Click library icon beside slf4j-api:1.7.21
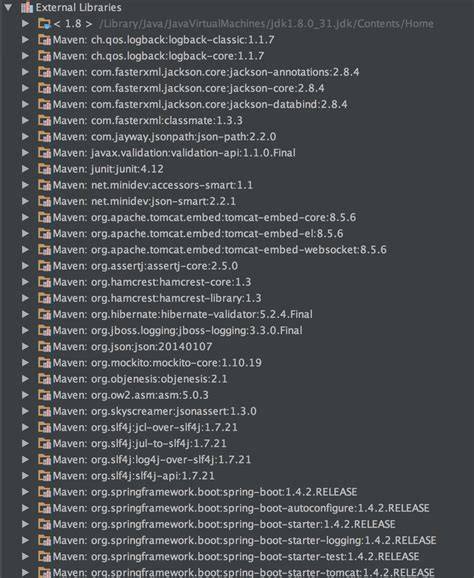Image resolution: width=474 pixels, height=578 pixels. [x=44, y=476]
